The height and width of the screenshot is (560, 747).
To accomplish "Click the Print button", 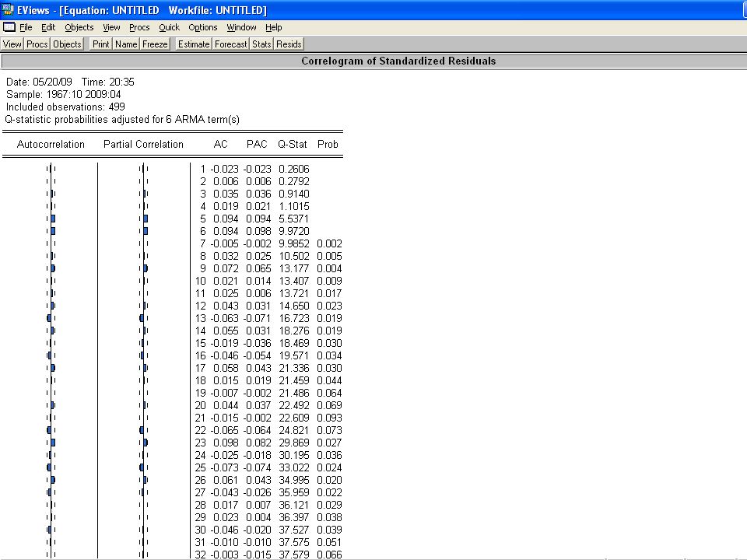I will click(x=101, y=44).
